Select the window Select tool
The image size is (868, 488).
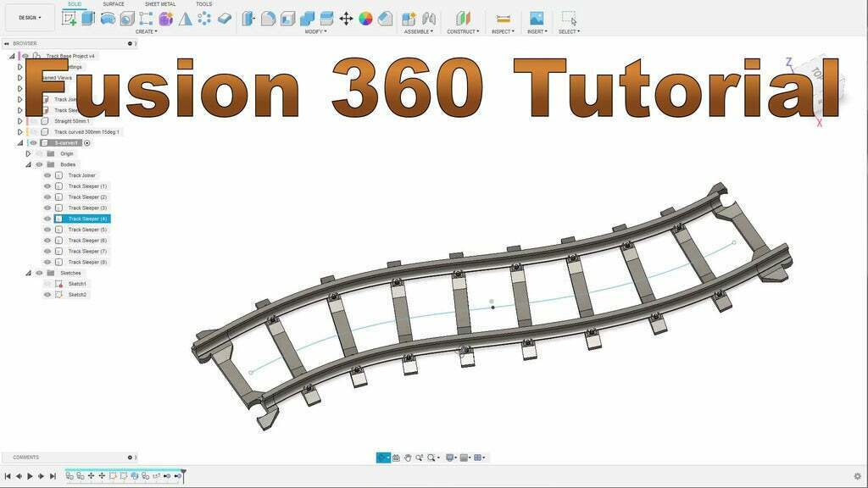(x=569, y=19)
